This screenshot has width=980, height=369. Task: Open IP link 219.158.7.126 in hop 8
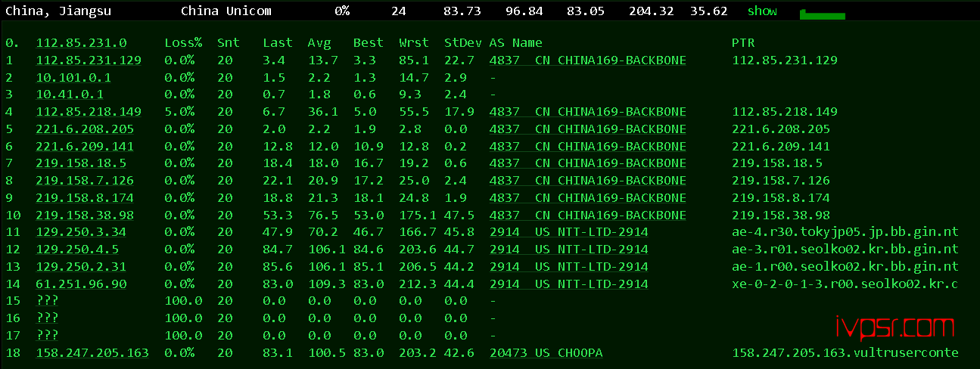click(x=85, y=181)
